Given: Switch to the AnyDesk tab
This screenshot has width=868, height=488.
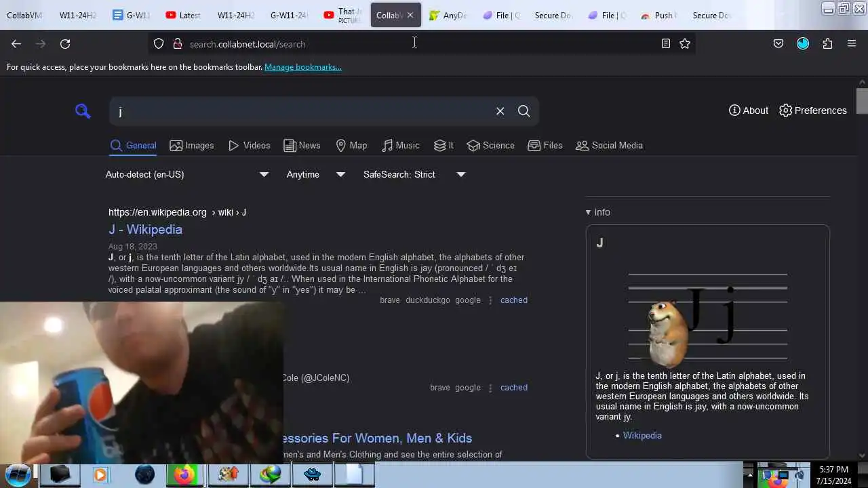Looking at the screenshot, I should tap(448, 15).
